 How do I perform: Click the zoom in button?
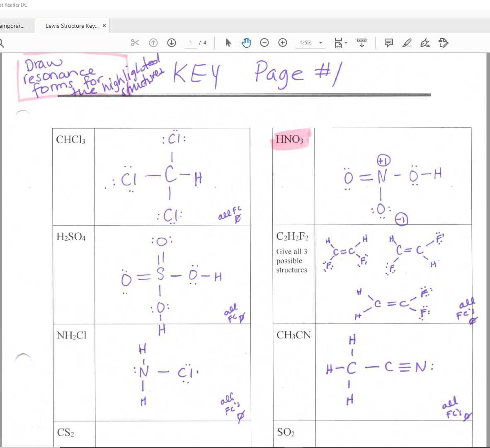tap(282, 42)
